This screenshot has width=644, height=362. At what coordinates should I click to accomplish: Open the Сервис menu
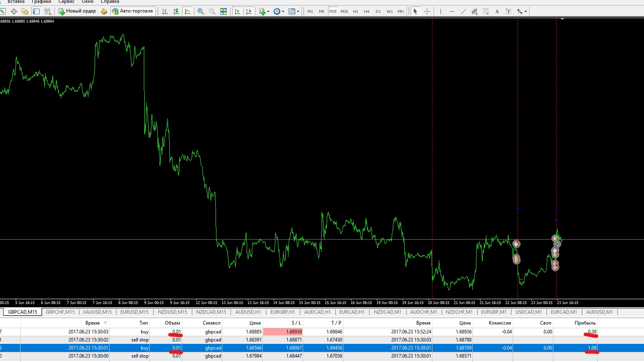pos(66,2)
